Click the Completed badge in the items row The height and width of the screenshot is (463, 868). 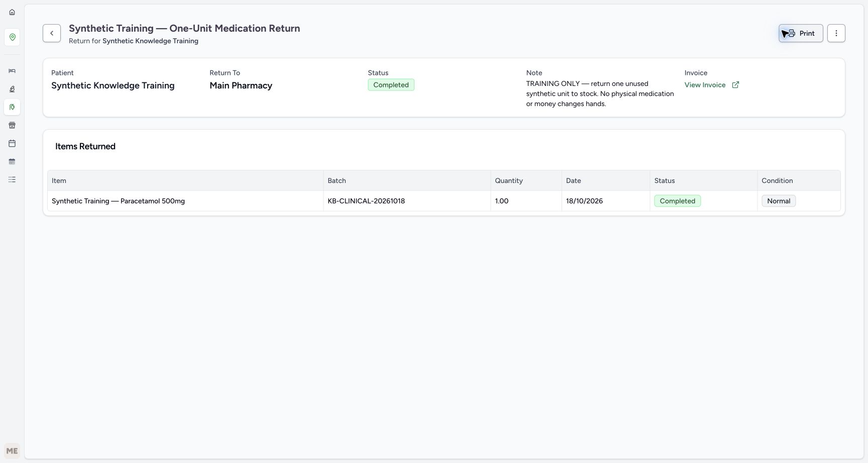(x=677, y=201)
